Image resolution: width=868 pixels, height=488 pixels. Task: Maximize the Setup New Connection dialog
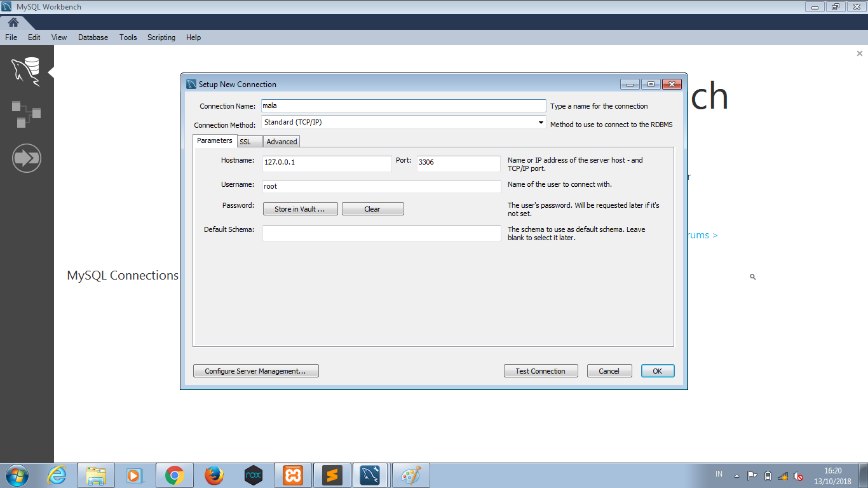pos(651,84)
